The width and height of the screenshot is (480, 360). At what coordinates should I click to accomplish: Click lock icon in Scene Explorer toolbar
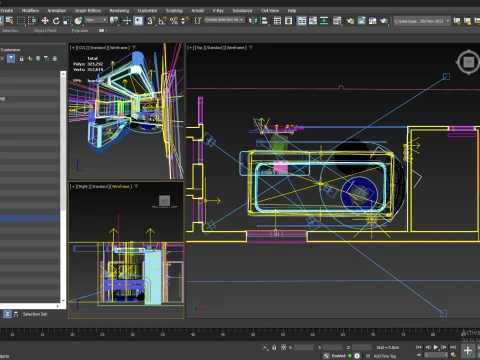coord(21,59)
